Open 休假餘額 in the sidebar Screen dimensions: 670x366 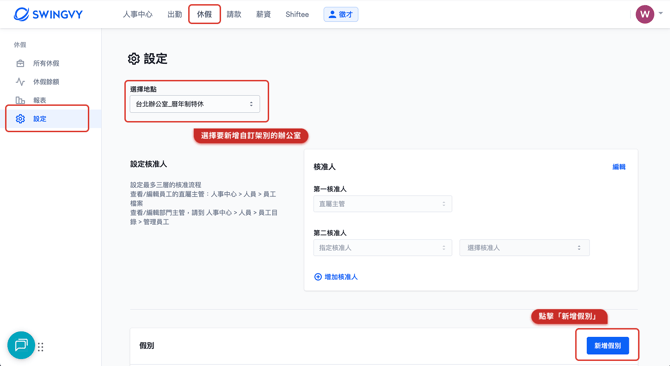click(x=46, y=82)
